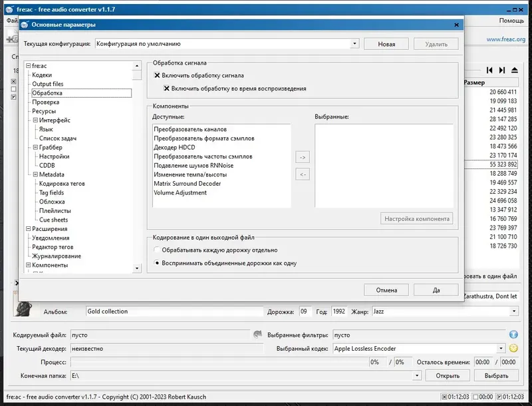Collapse the Компоненты tree node
This screenshot has height=406, width=532.
[29, 265]
